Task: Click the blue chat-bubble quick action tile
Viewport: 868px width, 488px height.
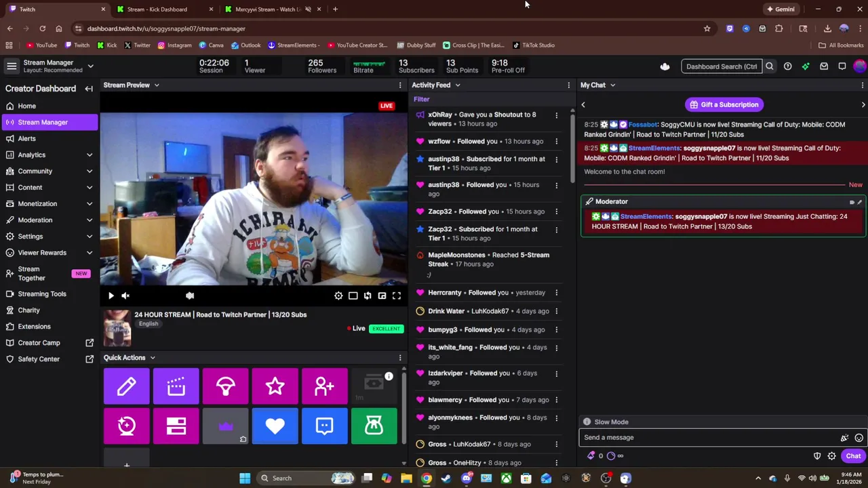Action: pyautogui.click(x=325, y=426)
